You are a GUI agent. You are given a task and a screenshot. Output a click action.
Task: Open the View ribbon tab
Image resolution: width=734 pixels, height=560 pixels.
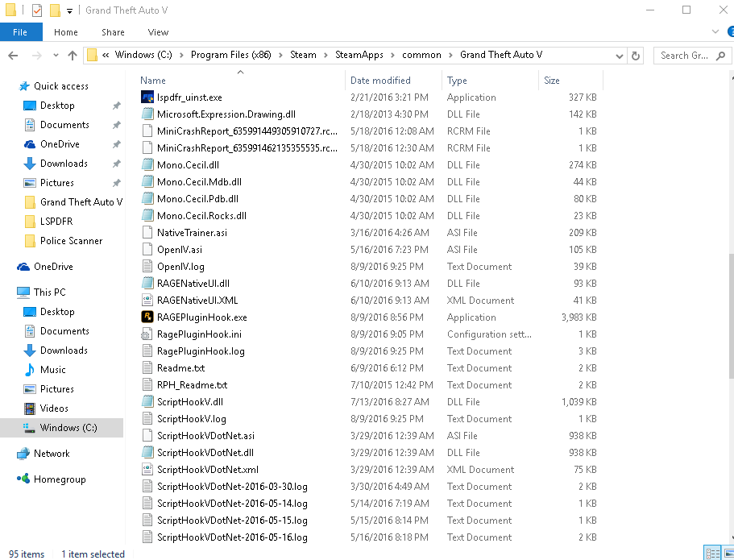click(158, 32)
